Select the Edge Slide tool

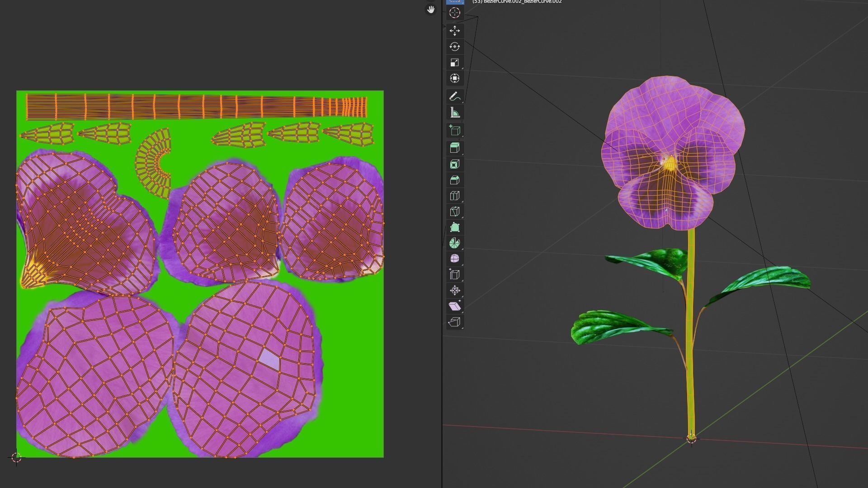tap(455, 274)
